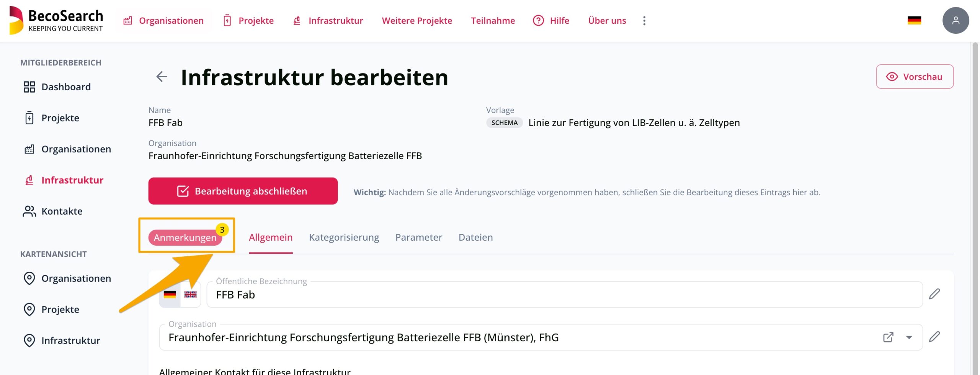
Task: Click the back arrow next to the page title
Action: pos(162,77)
